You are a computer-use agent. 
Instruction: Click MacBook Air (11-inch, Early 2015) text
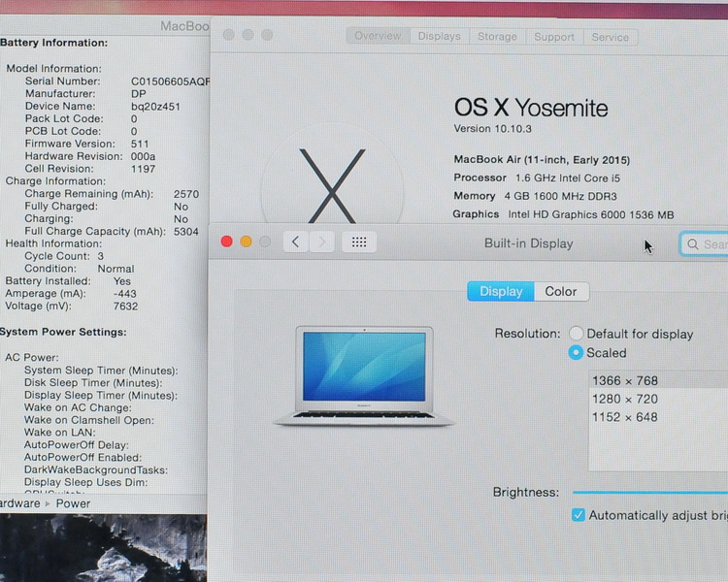click(542, 160)
